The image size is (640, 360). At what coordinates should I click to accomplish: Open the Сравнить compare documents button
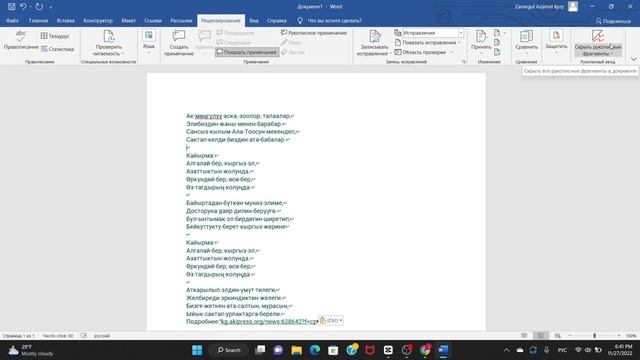[526, 42]
